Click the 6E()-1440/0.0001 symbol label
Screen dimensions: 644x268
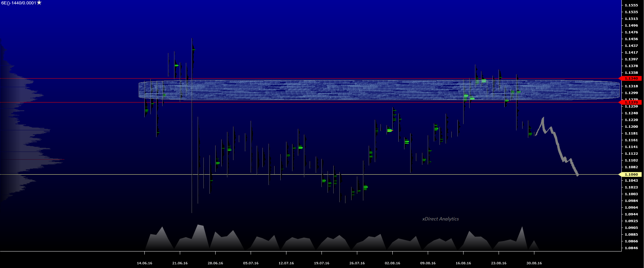click(19, 3)
